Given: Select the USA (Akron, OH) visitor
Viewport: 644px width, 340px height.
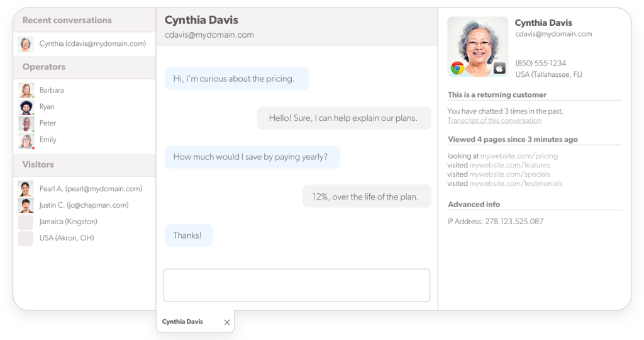Looking at the screenshot, I should pyautogui.click(x=67, y=238).
